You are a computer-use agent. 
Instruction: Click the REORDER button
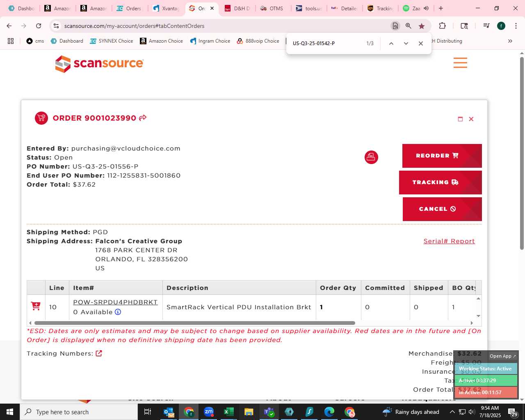pyautogui.click(x=442, y=156)
